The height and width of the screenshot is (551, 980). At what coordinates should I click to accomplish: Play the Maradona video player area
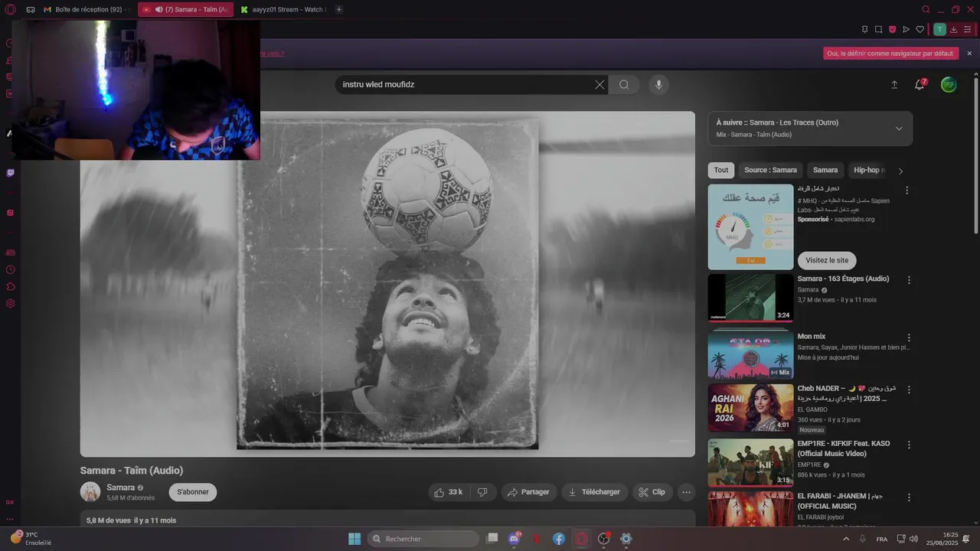(x=387, y=284)
